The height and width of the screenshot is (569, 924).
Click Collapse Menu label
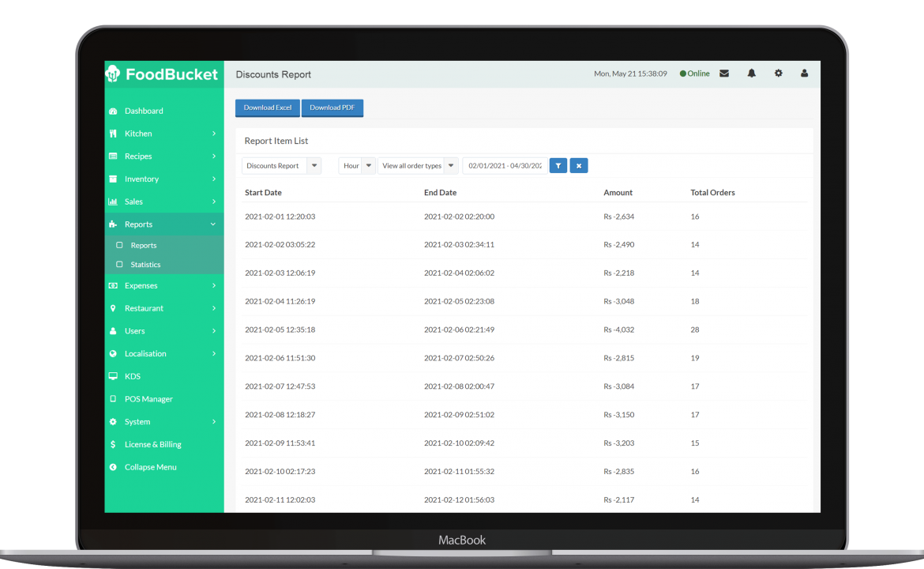pos(150,467)
